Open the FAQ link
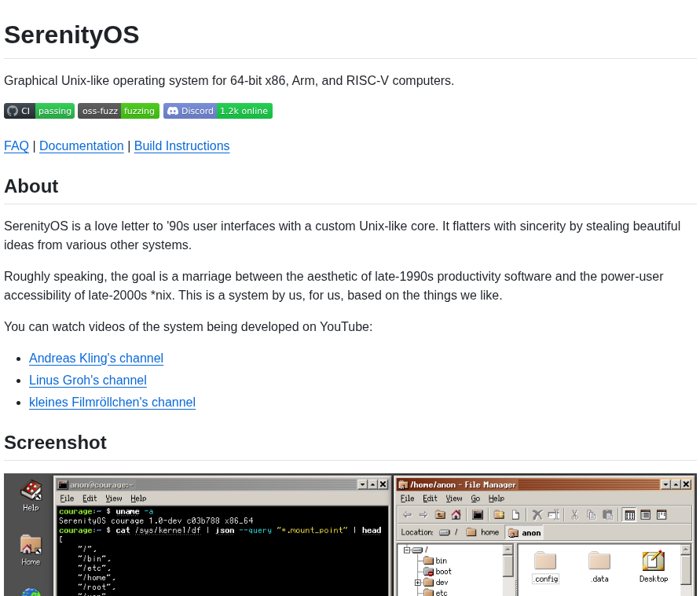 point(16,146)
